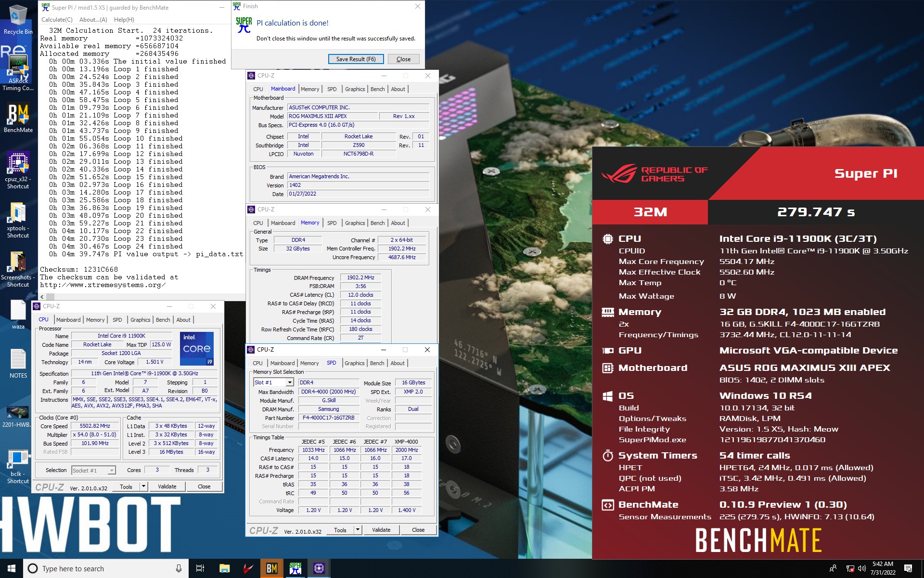The image size is (924, 578).
Task: Click the Checksum: 1231C668 line
Action: [79, 269]
